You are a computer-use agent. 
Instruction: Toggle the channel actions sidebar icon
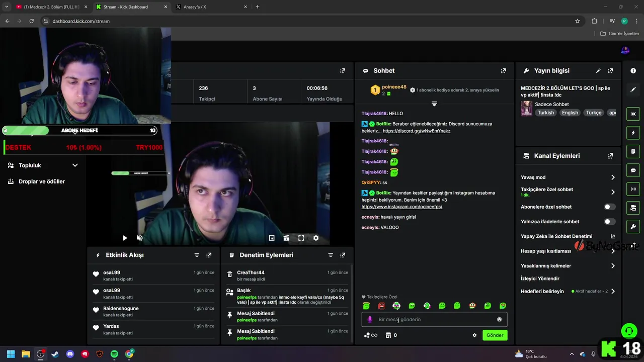pos(633,208)
